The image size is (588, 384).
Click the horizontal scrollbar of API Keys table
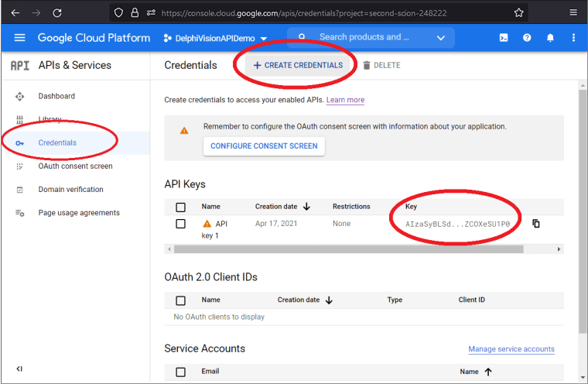point(349,249)
